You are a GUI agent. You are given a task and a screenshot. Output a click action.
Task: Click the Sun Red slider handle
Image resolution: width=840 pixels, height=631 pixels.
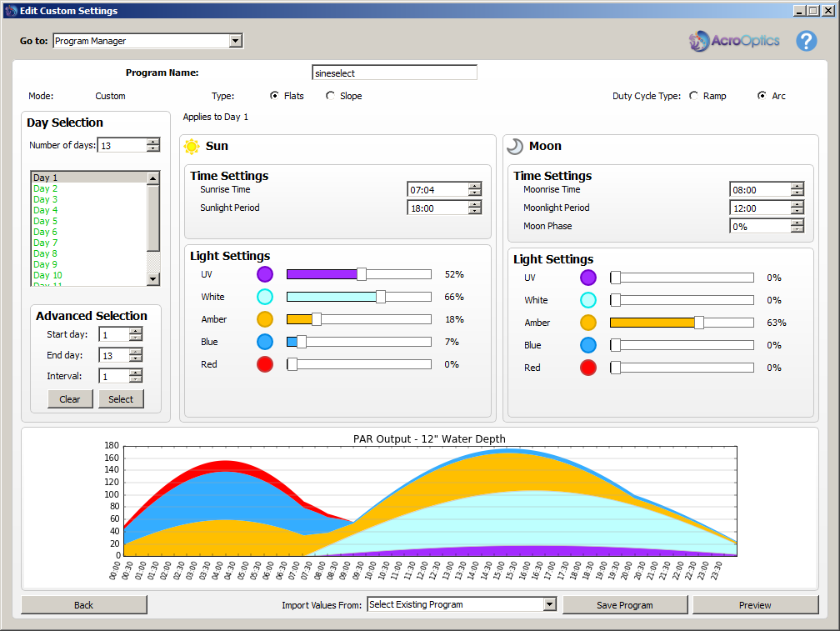[292, 364]
